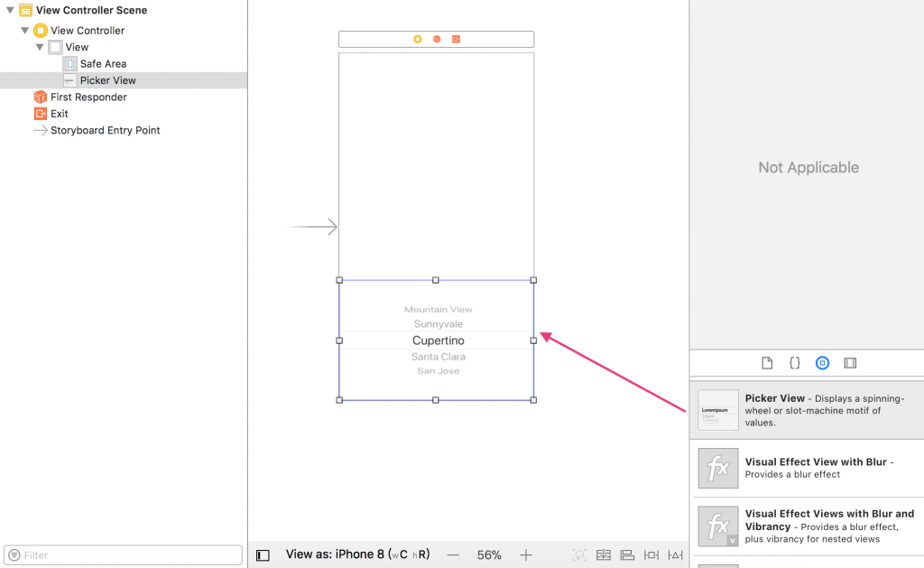
Task: Open the View as: iPhone 8 device bar
Action: coord(357,554)
